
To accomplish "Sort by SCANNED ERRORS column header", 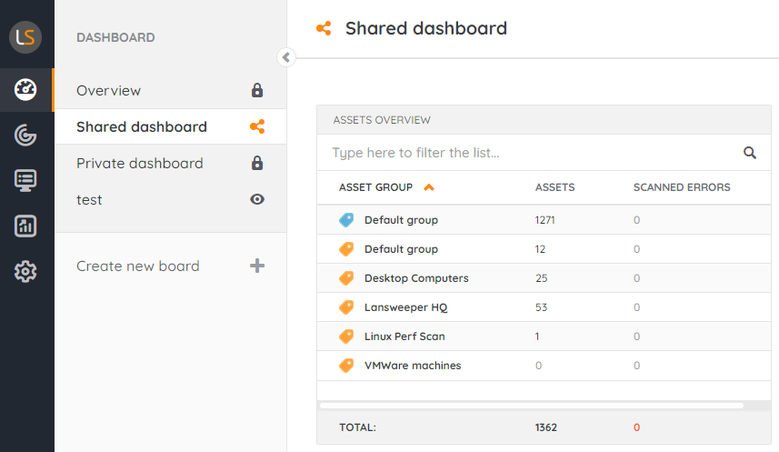I will 682,187.
